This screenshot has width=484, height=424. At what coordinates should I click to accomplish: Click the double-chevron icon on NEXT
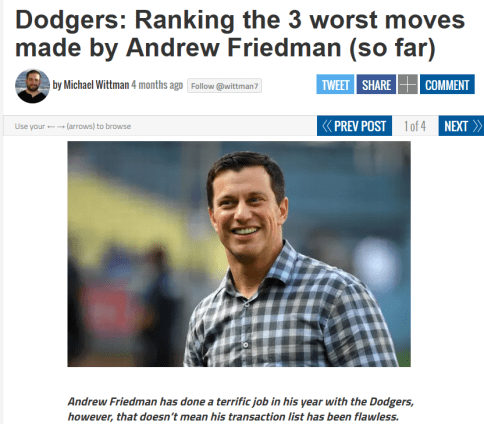[x=477, y=126]
